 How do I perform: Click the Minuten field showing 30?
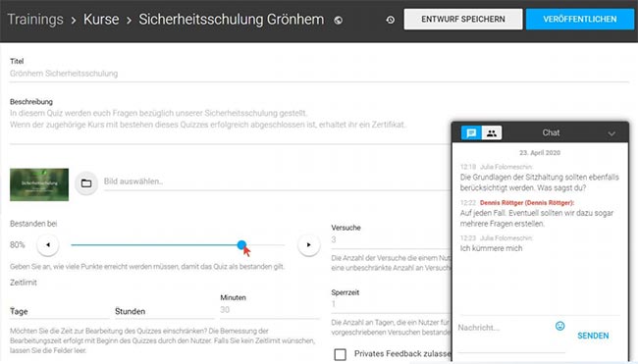pos(269,310)
